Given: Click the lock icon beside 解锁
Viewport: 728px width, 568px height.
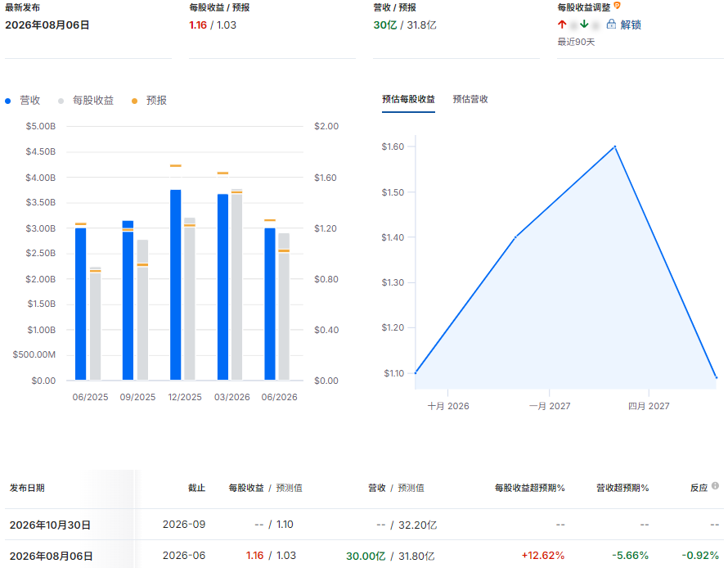Looking at the screenshot, I should tap(611, 25).
